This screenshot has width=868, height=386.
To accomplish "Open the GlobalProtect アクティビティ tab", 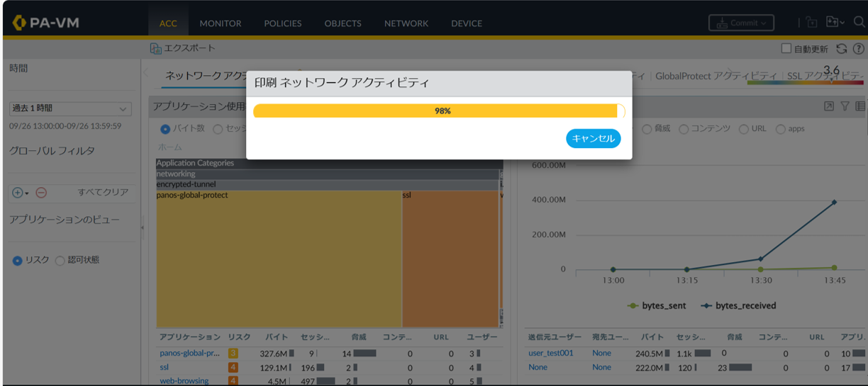I will [716, 76].
